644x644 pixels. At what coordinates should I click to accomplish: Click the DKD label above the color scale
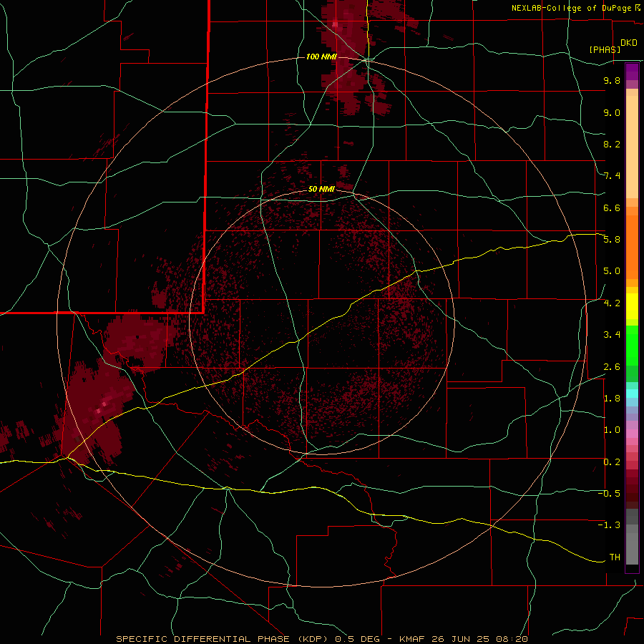pos(629,43)
